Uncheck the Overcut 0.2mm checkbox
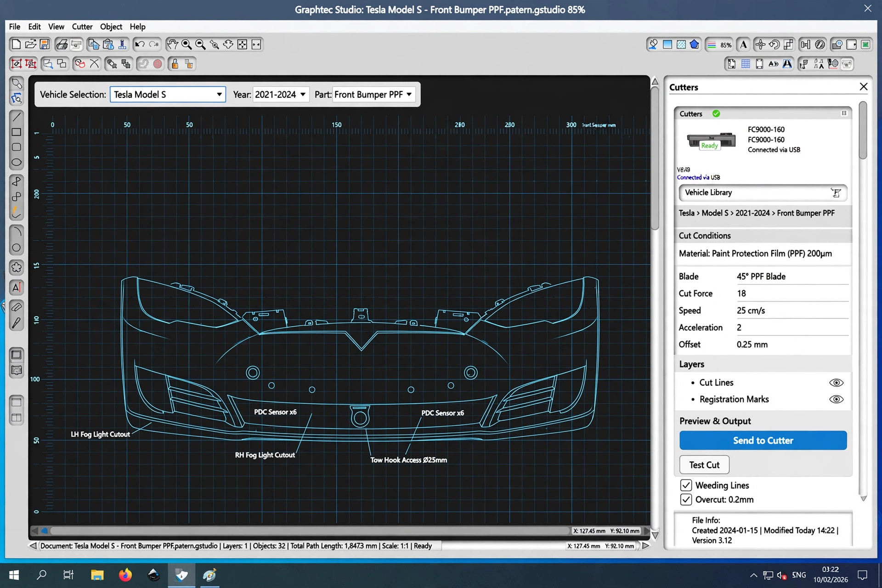Viewport: 882px width, 588px height. [686, 499]
